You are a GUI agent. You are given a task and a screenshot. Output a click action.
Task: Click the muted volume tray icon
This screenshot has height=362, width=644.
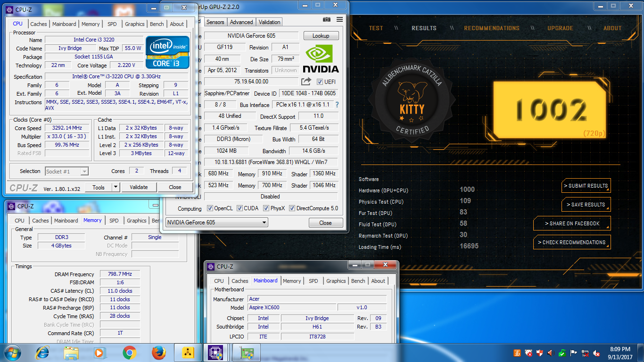pos(596,353)
